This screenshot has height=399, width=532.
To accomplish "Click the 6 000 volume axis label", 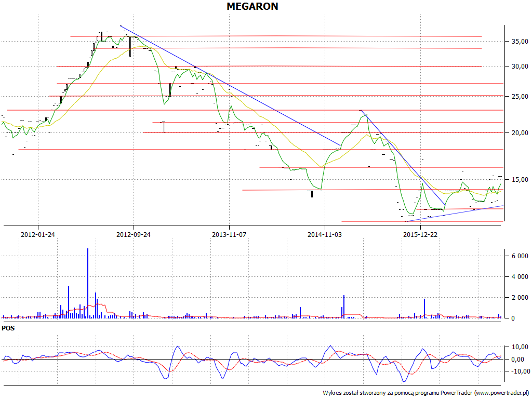I will click(520, 256).
